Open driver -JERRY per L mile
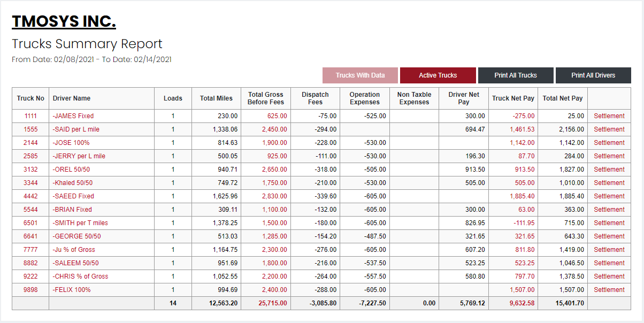Screen dimensions: 644x323 (79, 156)
